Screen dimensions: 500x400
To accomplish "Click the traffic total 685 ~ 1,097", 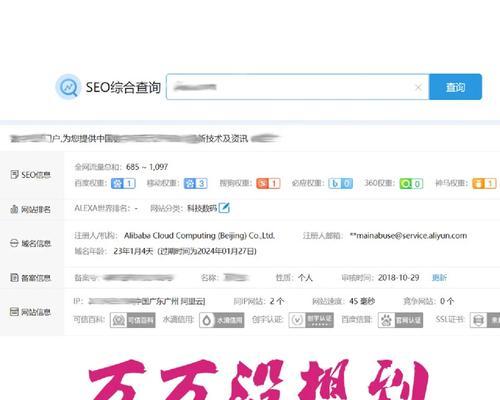I will [147, 167].
